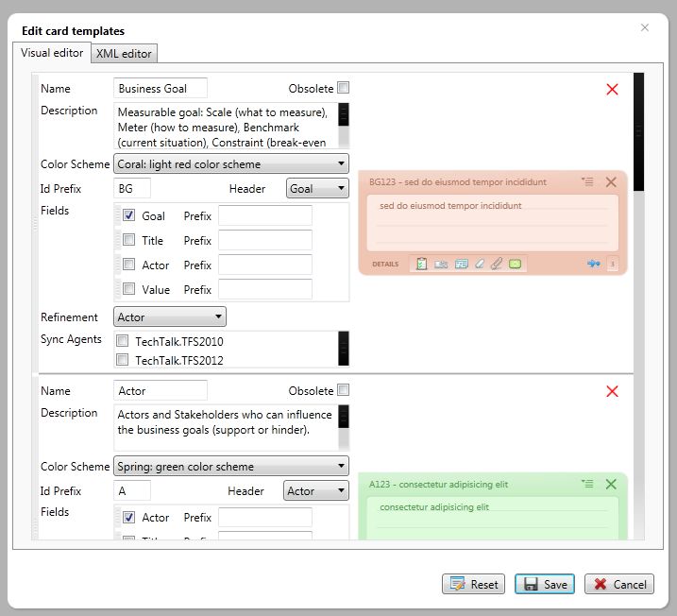Image resolution: width=677 pixels, height=616 pixels.
Task: Click the delivery truck icon on coral card
Action: point(441,264)
